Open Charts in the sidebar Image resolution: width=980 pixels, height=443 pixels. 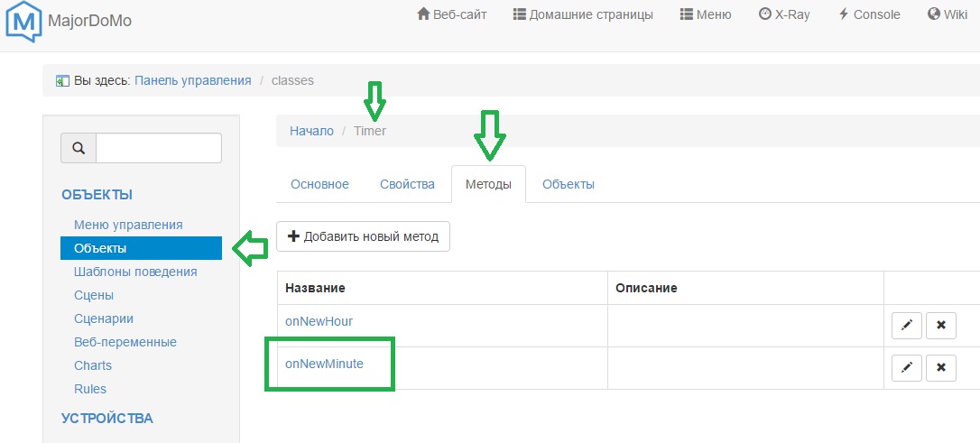click(x=93, y=365)
